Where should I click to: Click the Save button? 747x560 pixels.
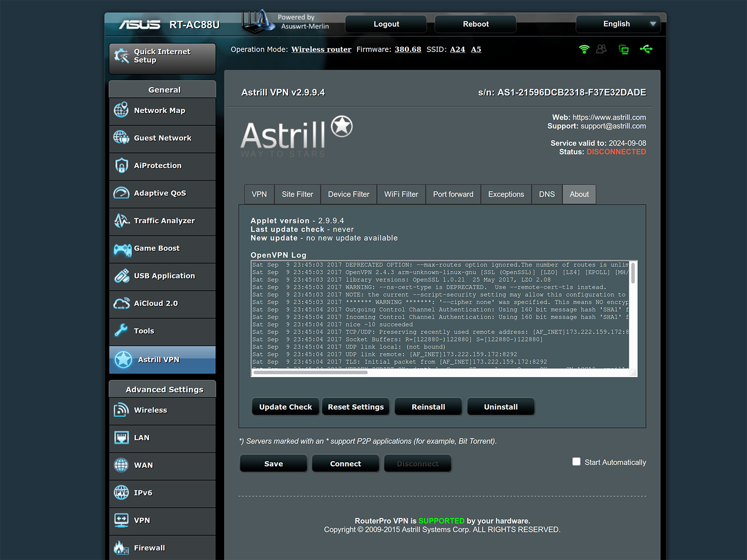tap(274, 463)
